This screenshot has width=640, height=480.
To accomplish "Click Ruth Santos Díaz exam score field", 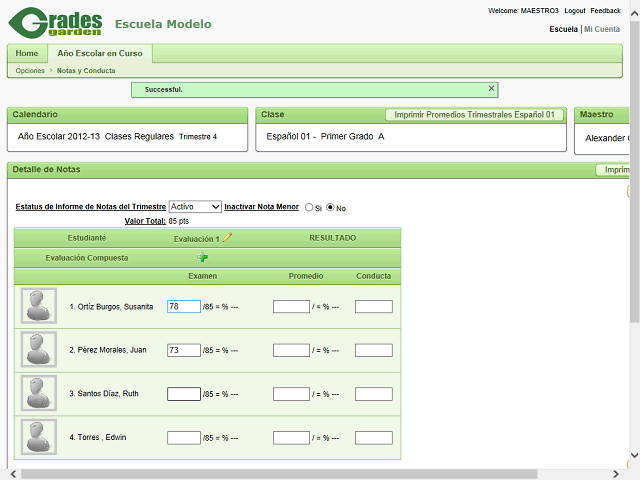I will [x=184, y=394].
